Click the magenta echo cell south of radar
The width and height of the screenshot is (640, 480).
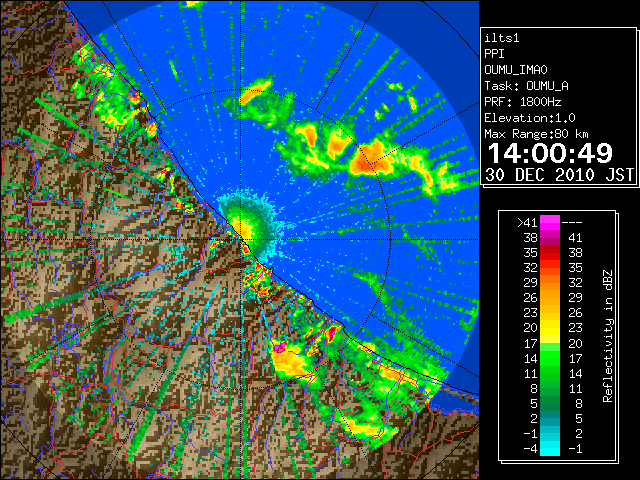[x=280, y=347]
